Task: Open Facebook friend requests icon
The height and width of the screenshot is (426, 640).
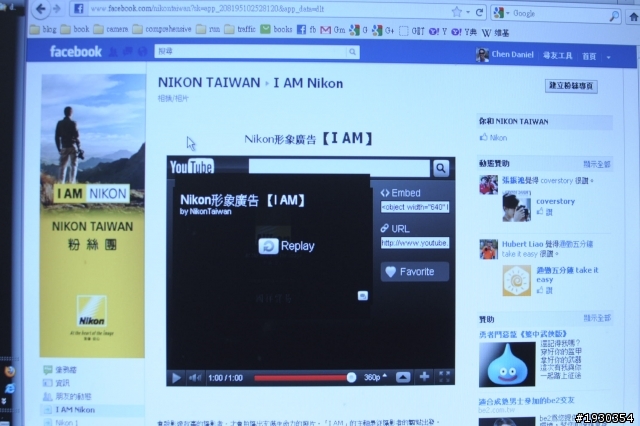Action: coord(113,52)
